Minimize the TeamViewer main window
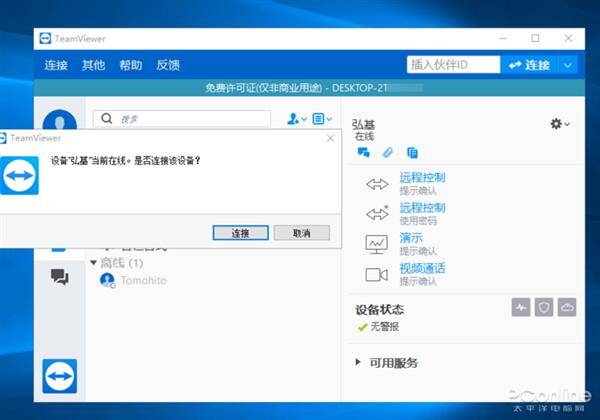Viewport: 600px width, 420px height. (x=503, y=38)
